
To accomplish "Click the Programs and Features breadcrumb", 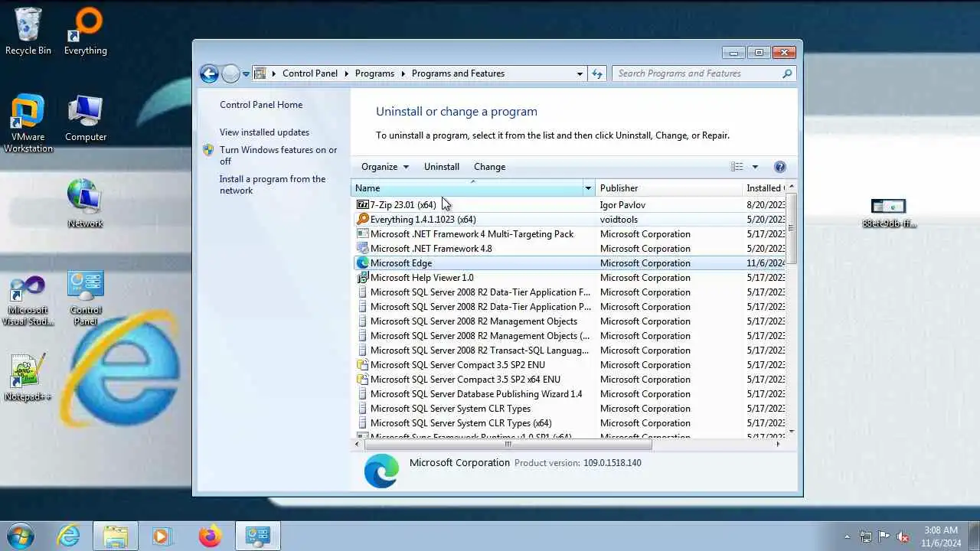I will tap(458, 73).
